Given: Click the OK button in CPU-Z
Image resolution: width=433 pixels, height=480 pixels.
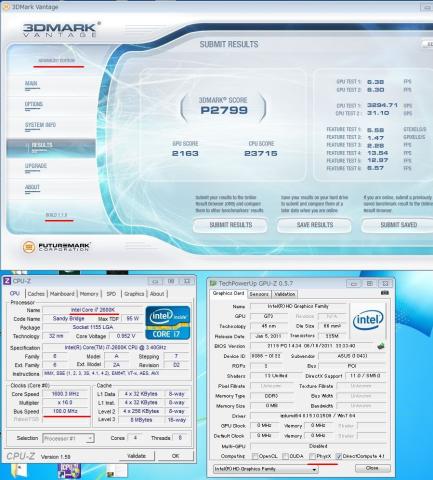Looking at the screenshot, I should (175, 456).
